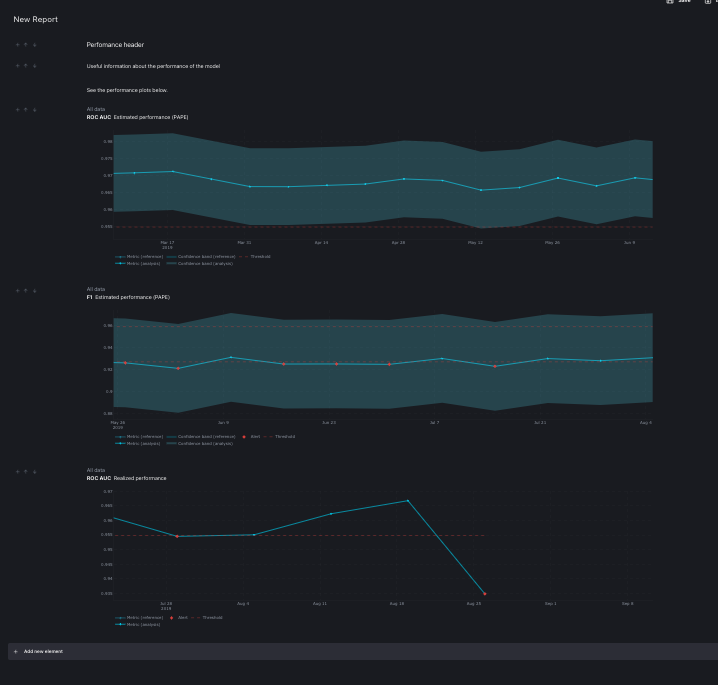The height and width of the screenshot is (685, 718).
Task: Click 'See the performance plots below' text
Action: pos(127,90)
